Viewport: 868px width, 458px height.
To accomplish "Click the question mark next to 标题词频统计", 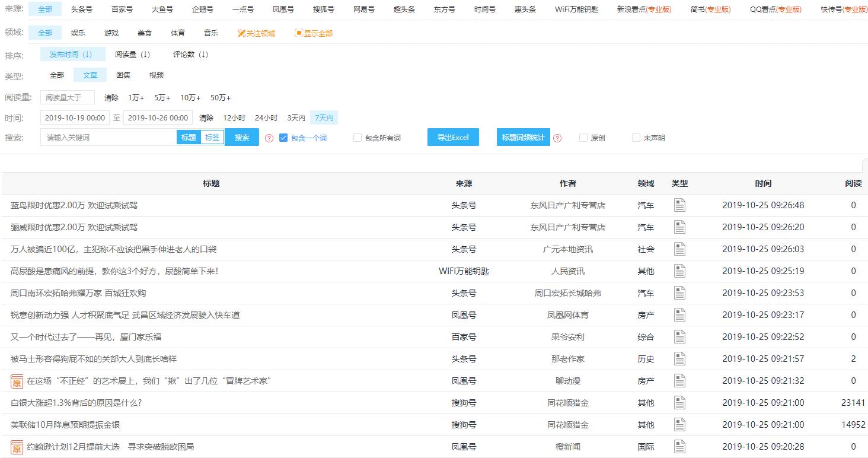I will coord(557,137).
